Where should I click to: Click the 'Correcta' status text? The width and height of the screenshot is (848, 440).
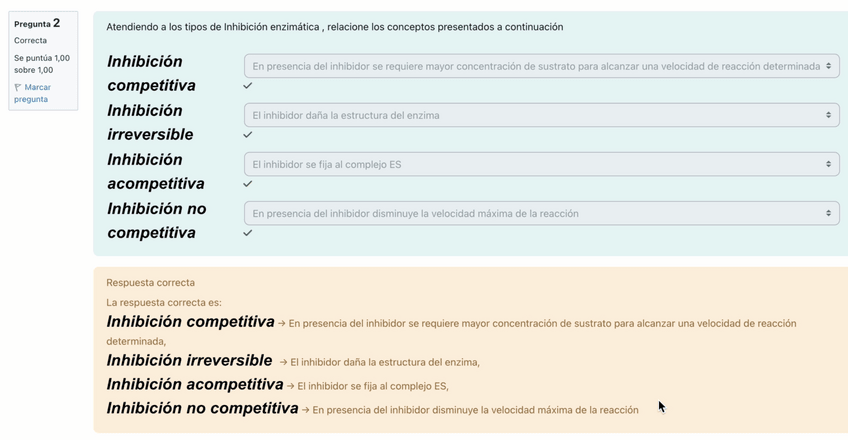[x=30, y=41]
